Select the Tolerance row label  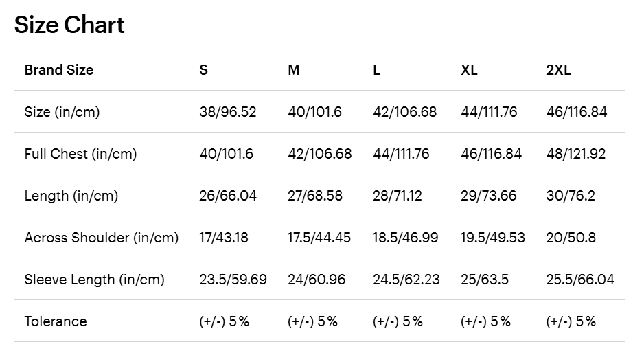[56, 321]
